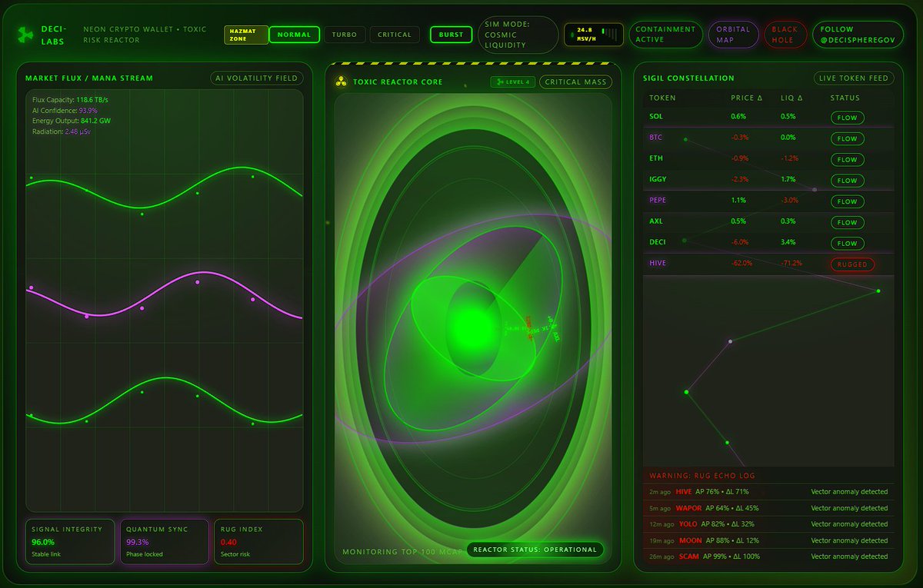Click HIVE price change -62.0%
Image resolution: width=923 pixels, height=588 pixels.
pyautogui.click(x=742, y=263)
